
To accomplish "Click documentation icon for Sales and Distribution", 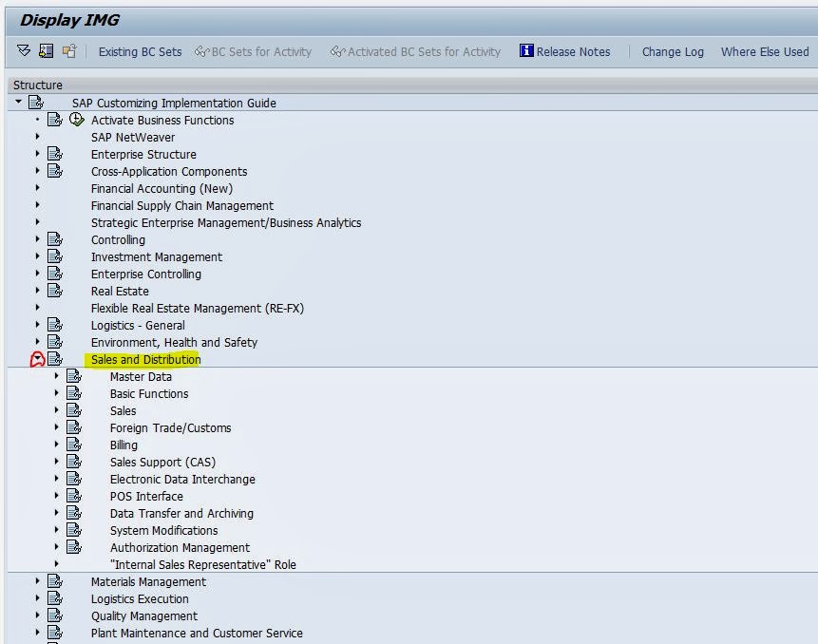I will point(55,359).
